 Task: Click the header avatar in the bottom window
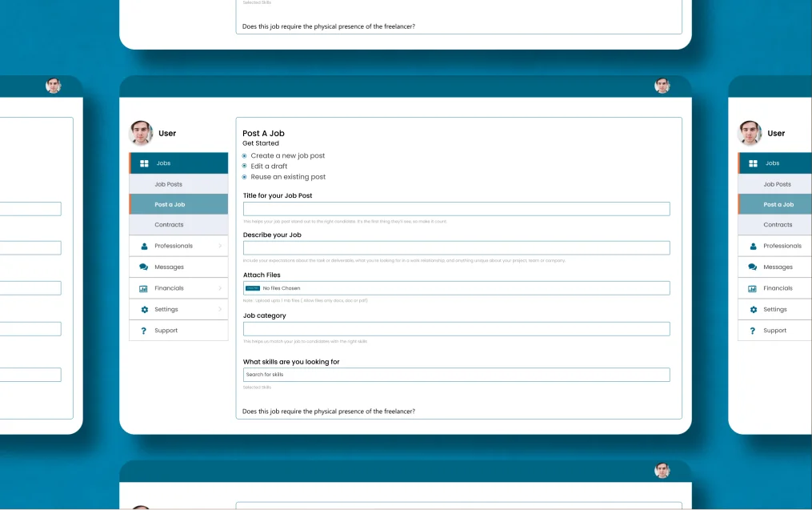click(x=662, y=471)
